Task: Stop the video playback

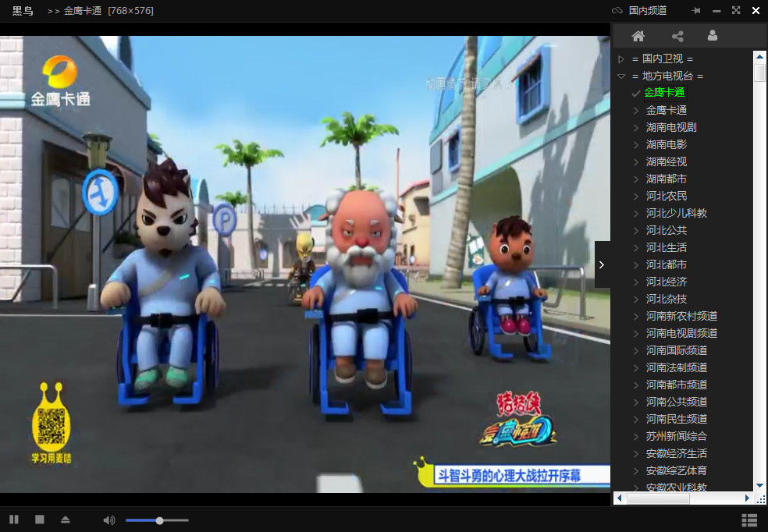Action: pyautogui.click(x=40, y=520)
